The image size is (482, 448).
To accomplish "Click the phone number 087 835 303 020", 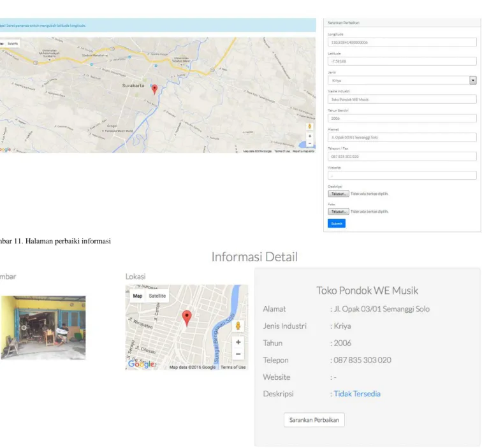I will click(x=362, y=360).
